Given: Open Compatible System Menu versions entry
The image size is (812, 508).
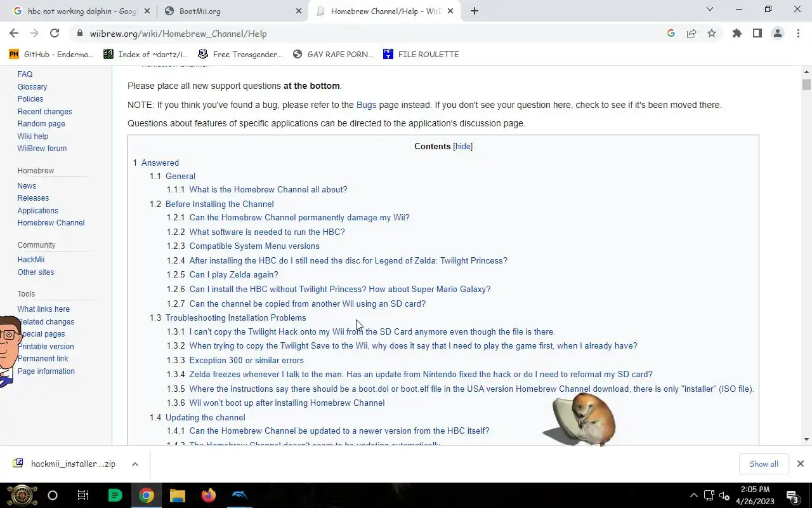Looking at the screenshot, I should (254, 246).
